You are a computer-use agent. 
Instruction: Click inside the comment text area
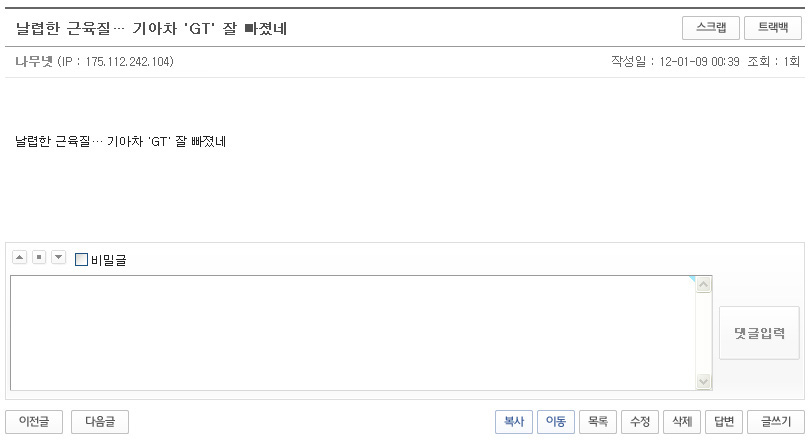coord(350,332)
